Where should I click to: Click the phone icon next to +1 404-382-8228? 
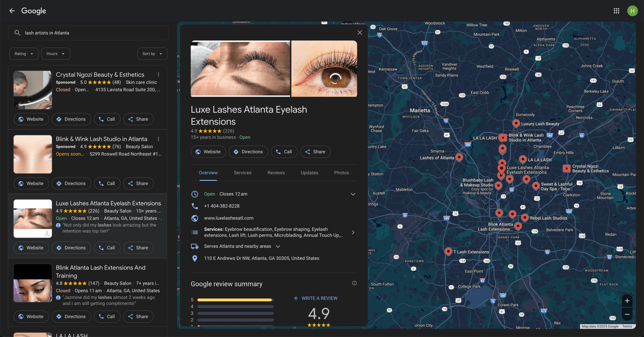[x=195, y=206]
